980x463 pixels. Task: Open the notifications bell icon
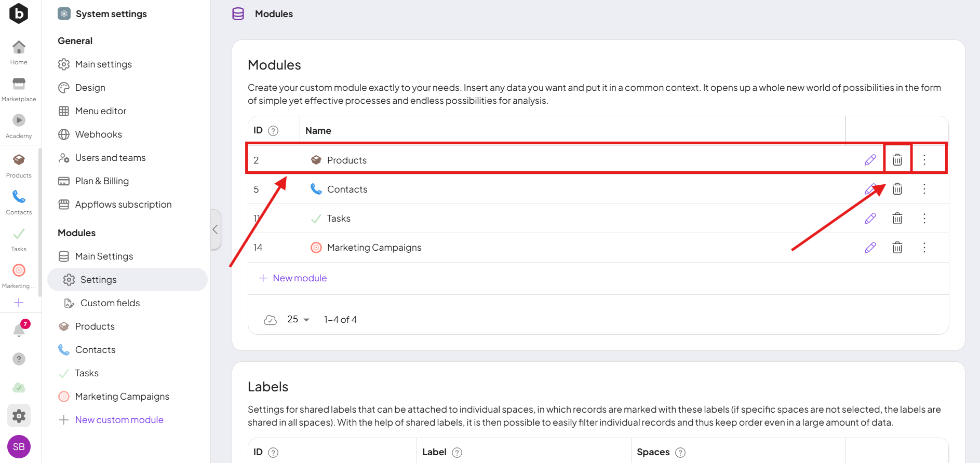pos(19,330)
